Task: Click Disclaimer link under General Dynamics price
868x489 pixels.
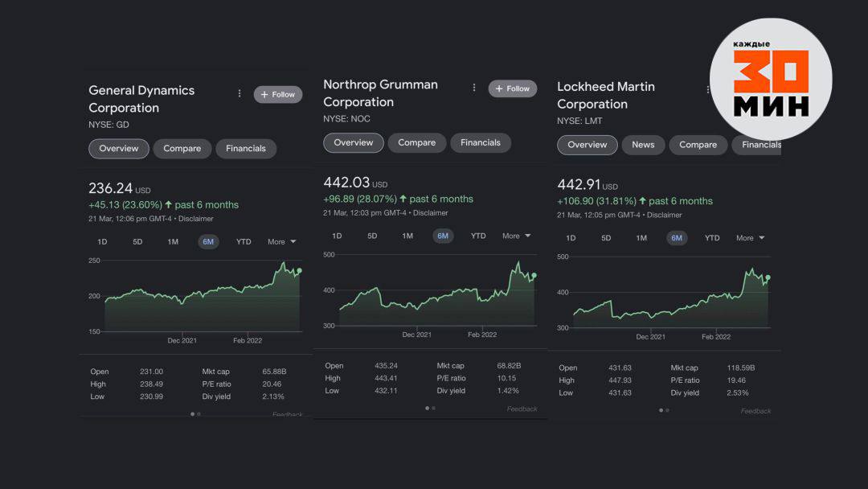Action: (x=195, y=219)
